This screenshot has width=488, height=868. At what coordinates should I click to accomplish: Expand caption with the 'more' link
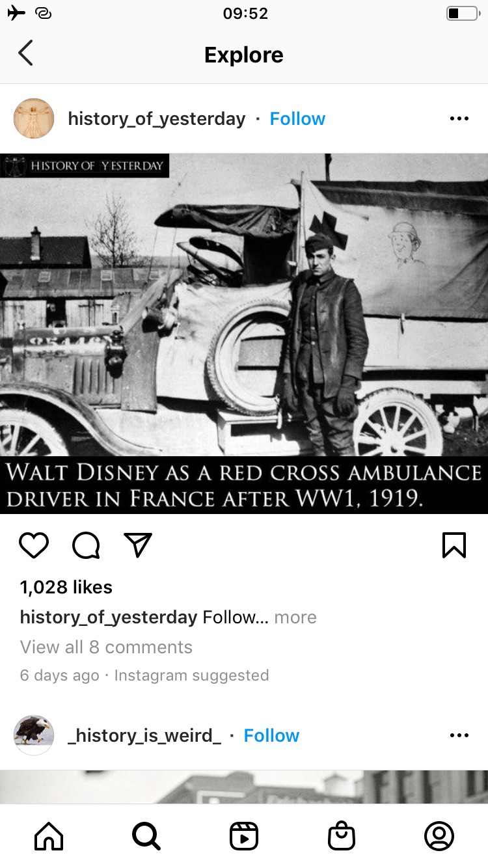pos(295,617)
